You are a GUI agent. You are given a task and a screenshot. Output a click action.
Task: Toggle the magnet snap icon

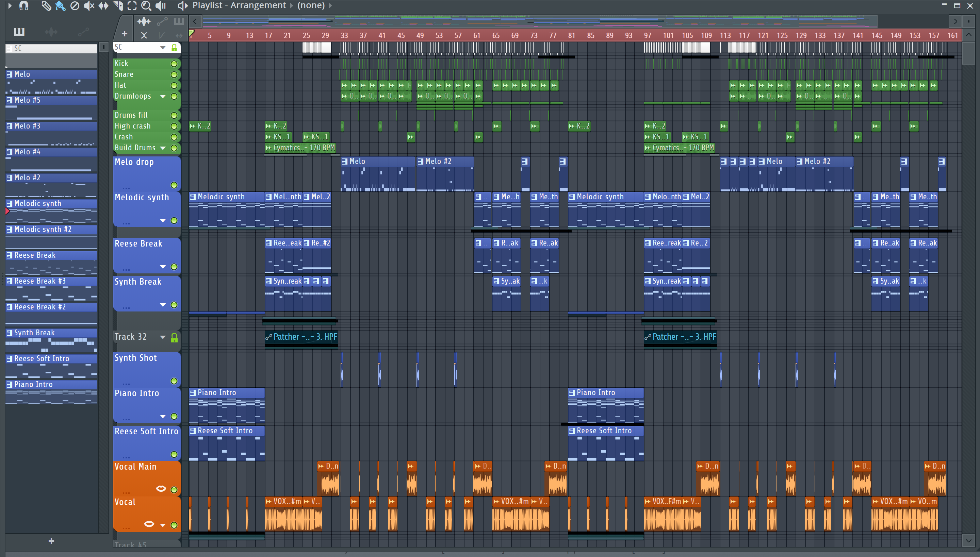24,5
